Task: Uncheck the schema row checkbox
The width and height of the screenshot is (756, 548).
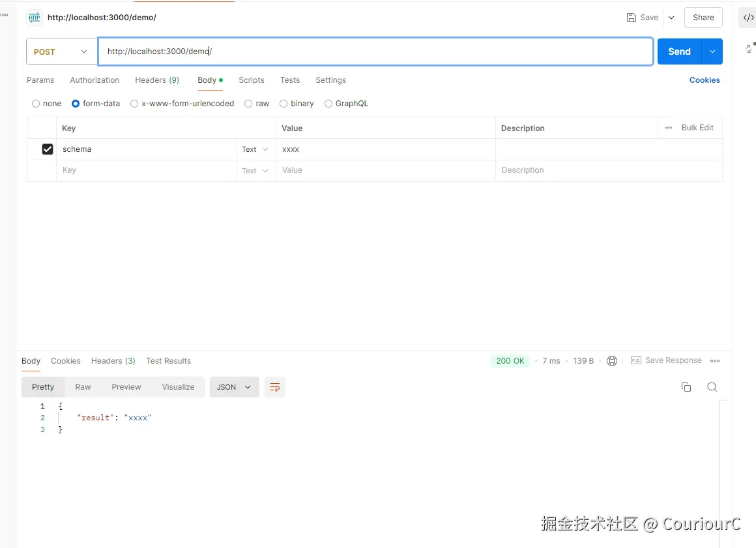Action: click(x=47, y=149)
